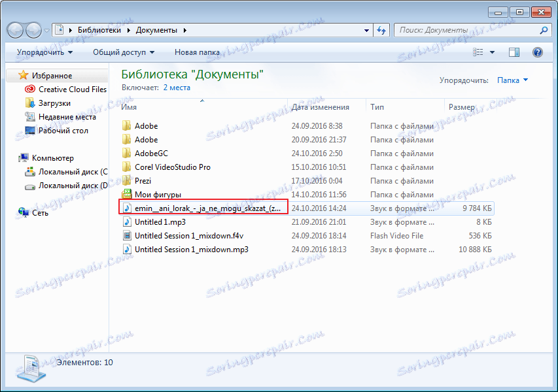
Task: Click Untitled Session 1_mixdown.mp3 file icon
Action: pyautogui.click(x=127, y=249)
